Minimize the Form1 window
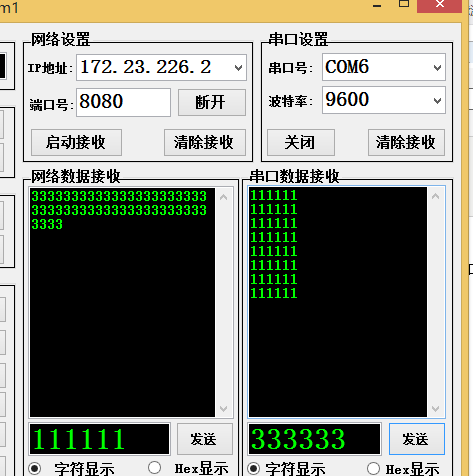 click(x=377, y=6)
